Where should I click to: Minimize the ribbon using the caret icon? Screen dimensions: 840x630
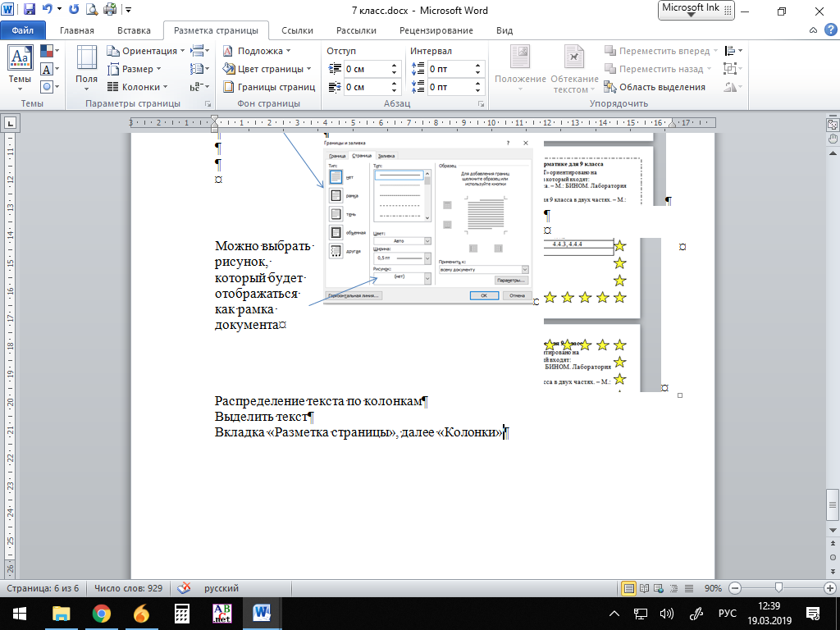(x=811, y=30)
